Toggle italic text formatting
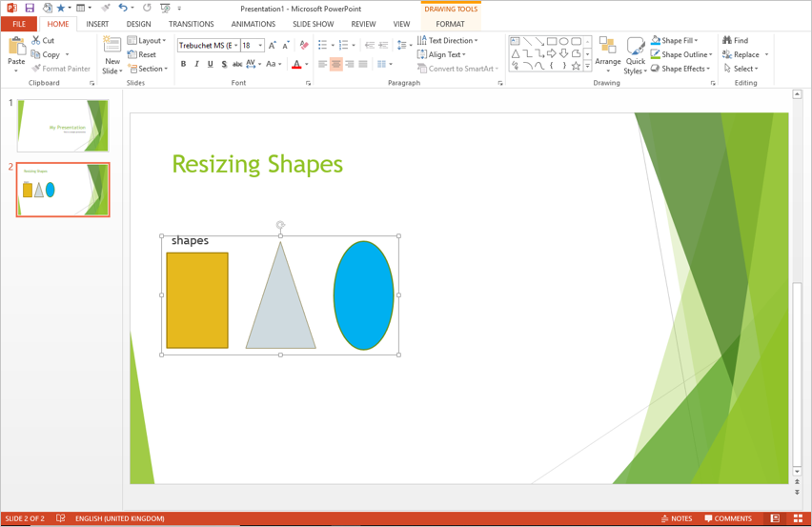This screenshot has height=527, width=812. click(196, 65)
